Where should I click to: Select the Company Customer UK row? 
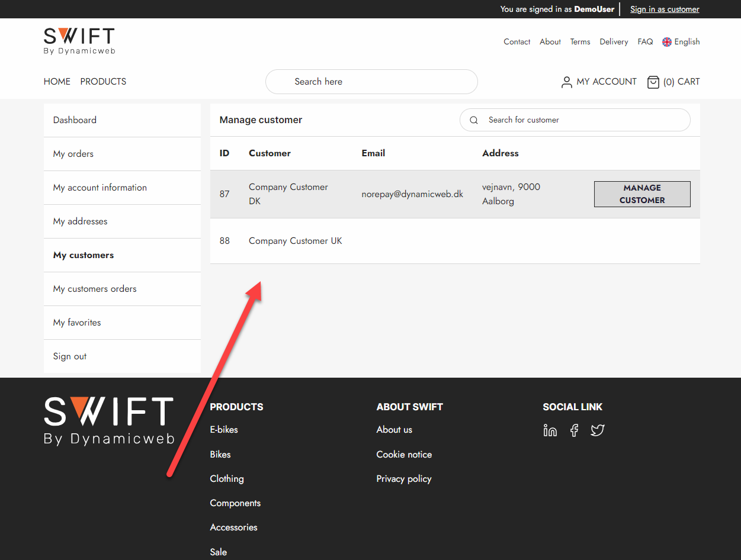point(295,241)
